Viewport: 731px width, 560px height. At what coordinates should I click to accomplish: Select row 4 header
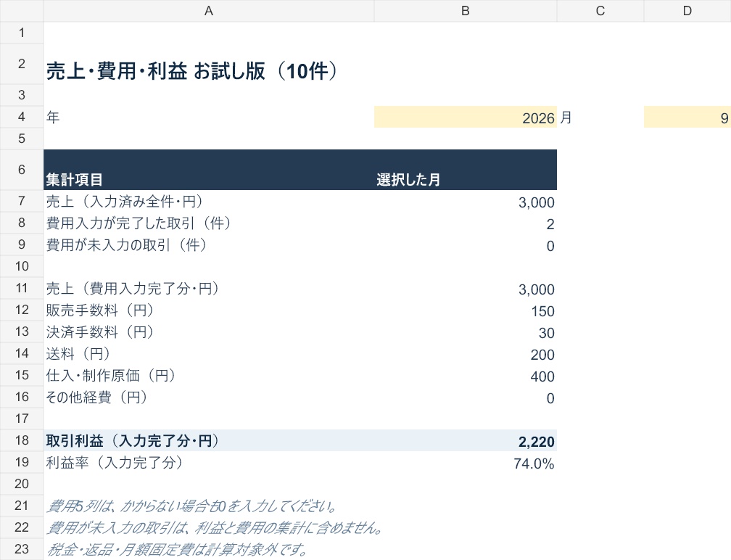[x=22, y=117]
